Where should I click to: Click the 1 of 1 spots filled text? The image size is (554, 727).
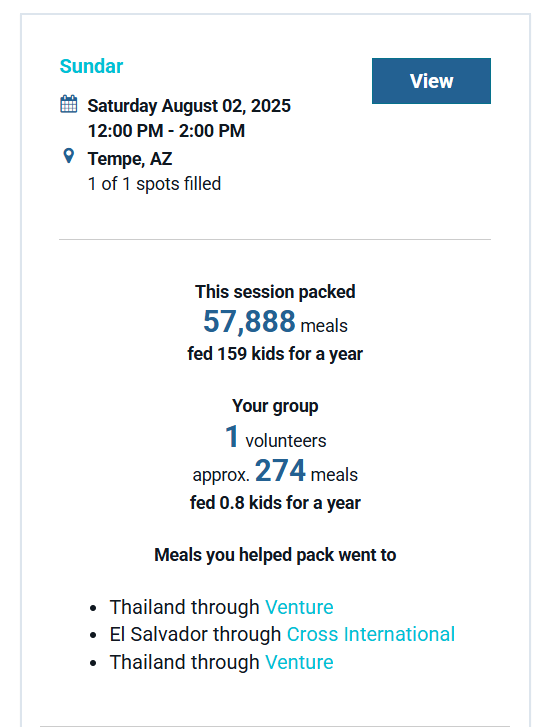click(x=154, y=184)
